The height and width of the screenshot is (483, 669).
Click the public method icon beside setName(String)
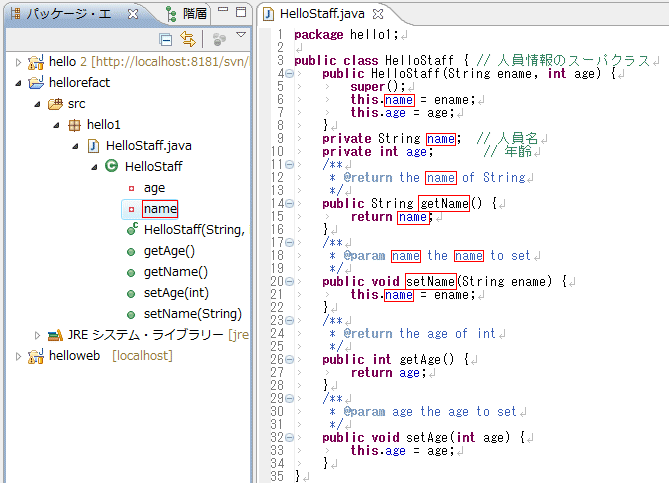[x=131, y=315]
